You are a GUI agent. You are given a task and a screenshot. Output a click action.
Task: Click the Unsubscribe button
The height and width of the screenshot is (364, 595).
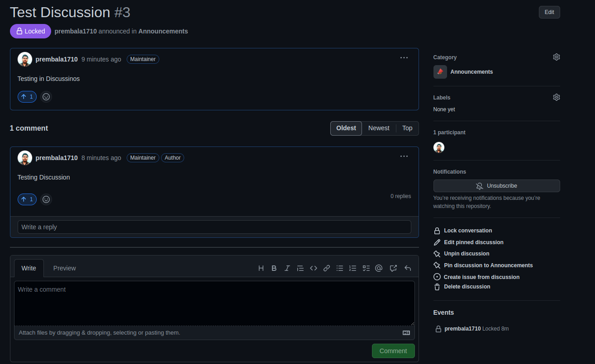click(x=496, y=186)
